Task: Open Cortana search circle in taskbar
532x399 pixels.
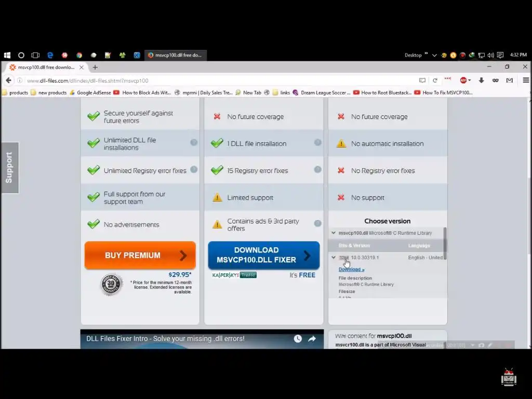Action: click(x=21, y=55)
